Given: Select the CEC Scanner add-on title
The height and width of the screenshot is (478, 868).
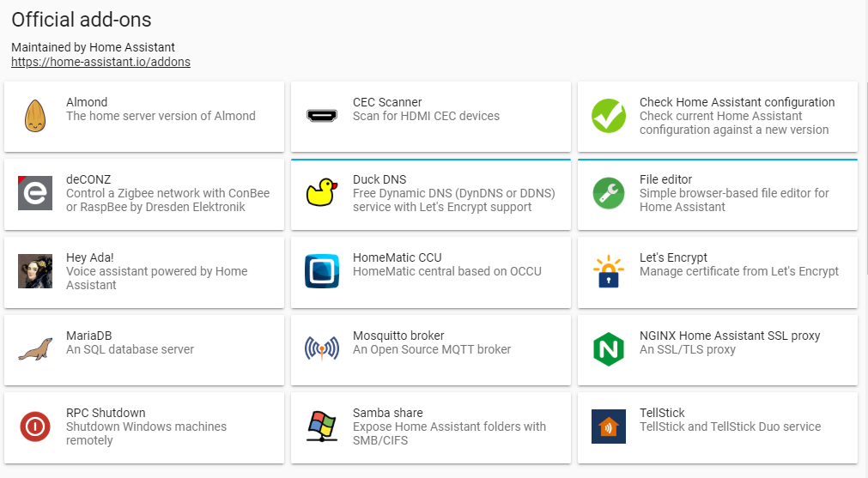Looking at the screenshot, I should 387,102.
